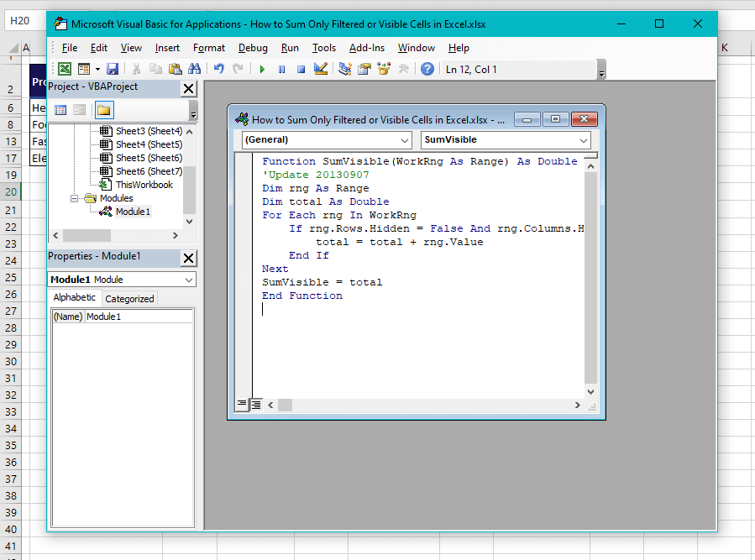Screen dimensions: 755x560
Task: Collapse the Modules folder in the project tree
Action: (74, 198)
